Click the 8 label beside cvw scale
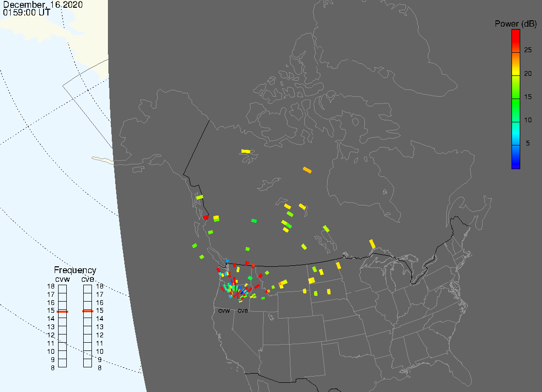The image size is (542, 392). tap(53, 368)
